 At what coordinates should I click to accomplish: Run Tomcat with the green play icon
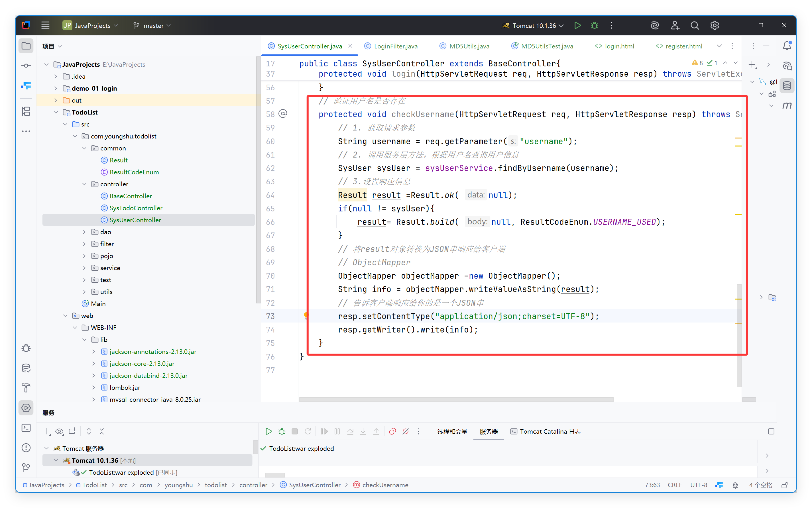point(577,26)
